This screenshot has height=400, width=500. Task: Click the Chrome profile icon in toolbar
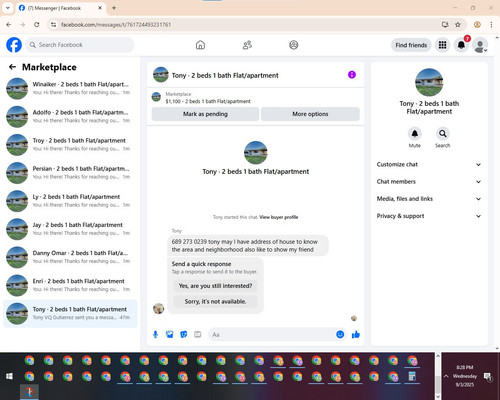click(x=477, y=25)
